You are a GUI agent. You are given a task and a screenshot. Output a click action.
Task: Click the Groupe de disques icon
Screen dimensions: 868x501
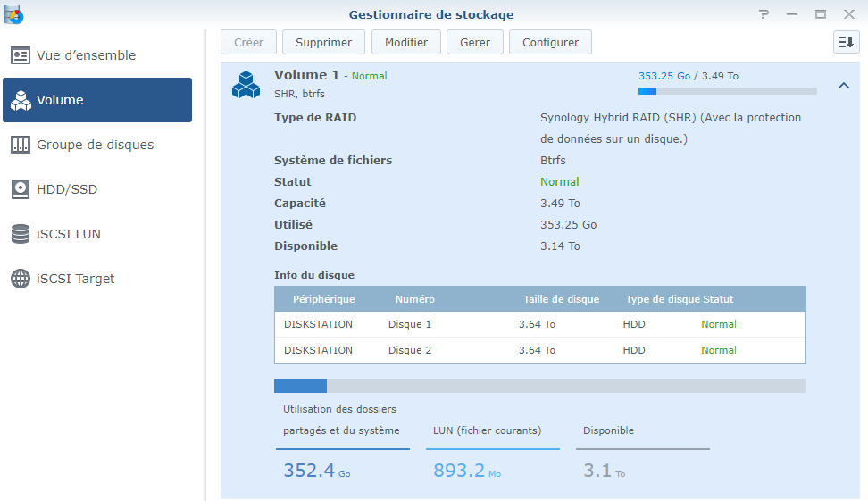[21, 145]
